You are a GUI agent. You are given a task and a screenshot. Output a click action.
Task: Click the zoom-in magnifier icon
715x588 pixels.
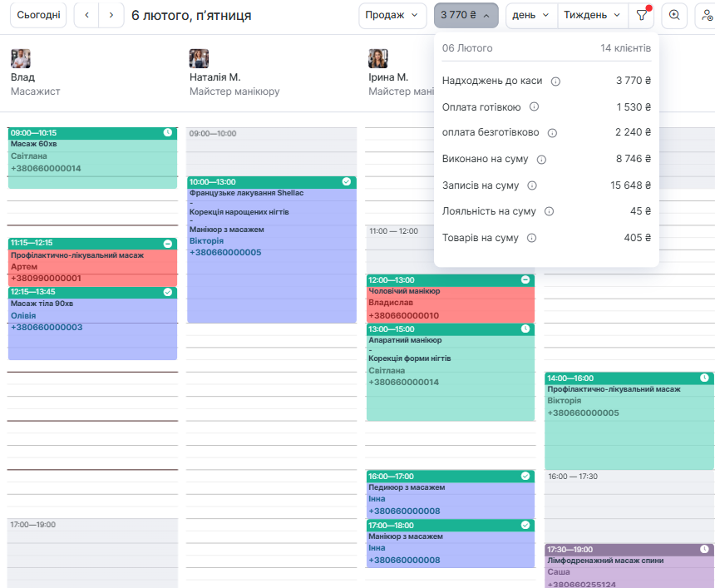[674, 15]
